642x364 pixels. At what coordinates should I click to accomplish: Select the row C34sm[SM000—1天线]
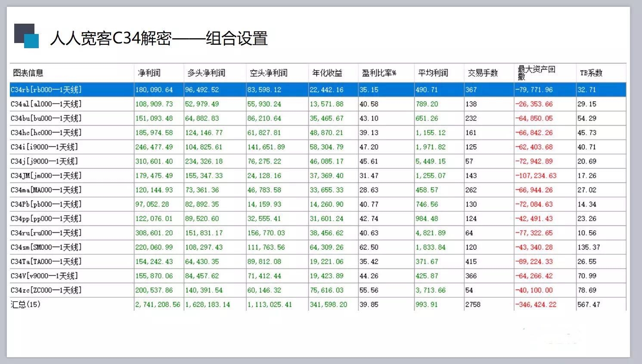click(318, 247)
